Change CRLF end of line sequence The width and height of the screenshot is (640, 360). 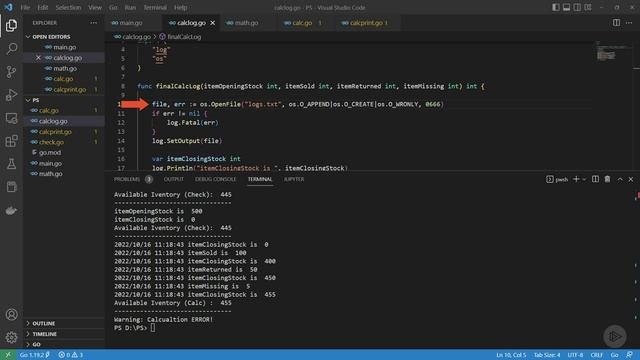[596, 355]
